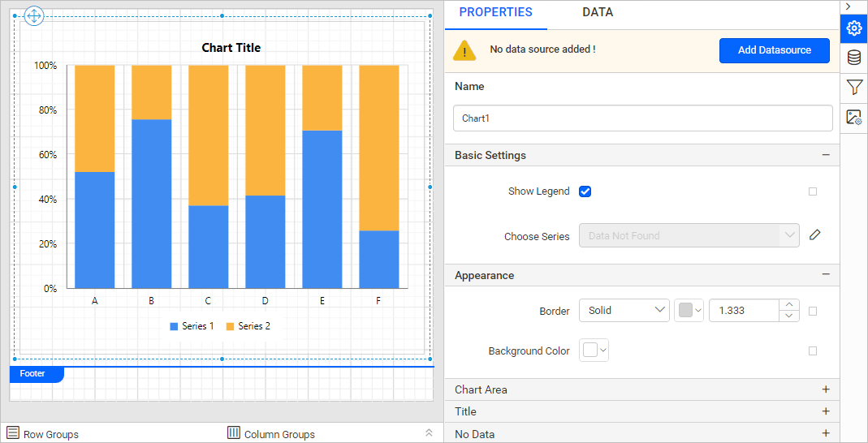This screenshot has width=868, height=443.
Task: Click the yellow warning icon
Action: [x=464, y=50]
